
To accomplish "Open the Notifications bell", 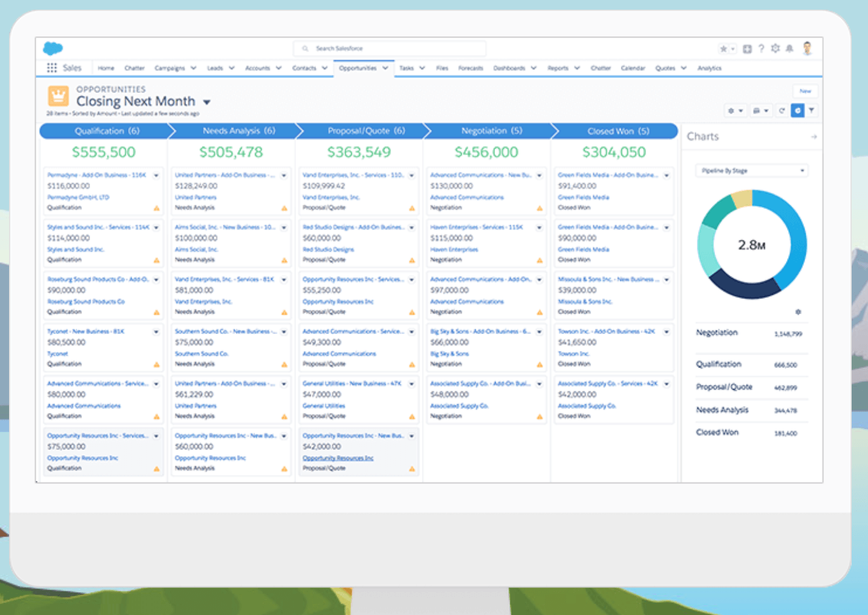I will tap(789, 48).
